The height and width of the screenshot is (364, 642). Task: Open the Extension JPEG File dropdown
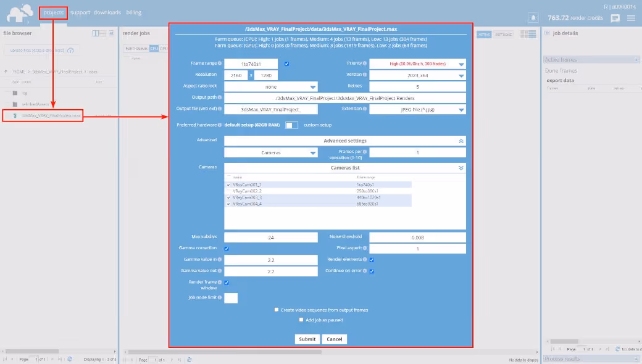(418, 110)
